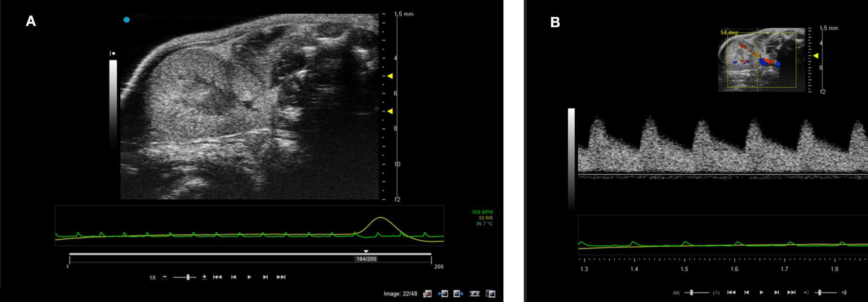This screenshot has width=868, height=302.
Task: Click the high volume speaker icon
Action: tap(844, 292)
